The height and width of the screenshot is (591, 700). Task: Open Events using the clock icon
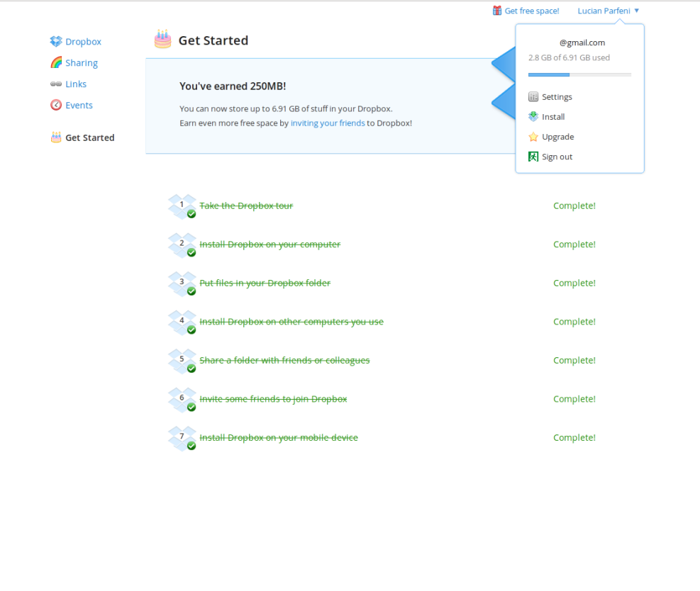click(x=56, y=105)
